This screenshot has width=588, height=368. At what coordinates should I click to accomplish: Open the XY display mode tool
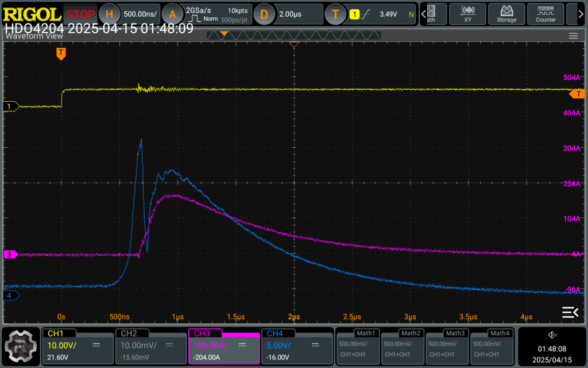point(467,14)
